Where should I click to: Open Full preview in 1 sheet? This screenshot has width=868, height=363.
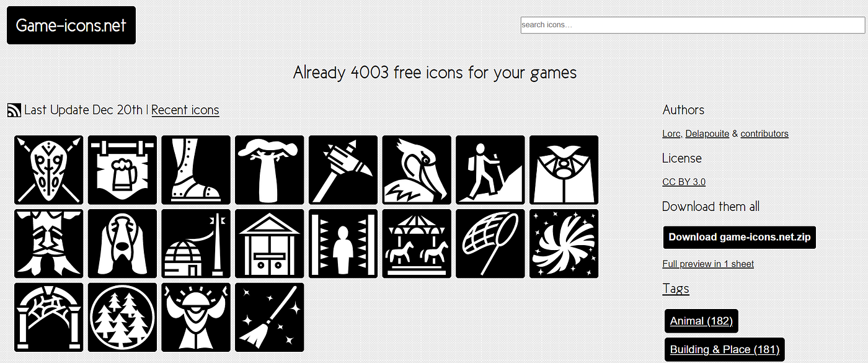(708, 264)
